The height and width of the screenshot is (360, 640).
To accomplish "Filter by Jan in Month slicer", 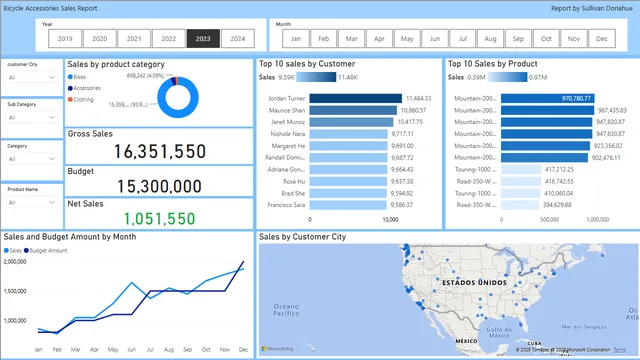I will coord(296,39).
